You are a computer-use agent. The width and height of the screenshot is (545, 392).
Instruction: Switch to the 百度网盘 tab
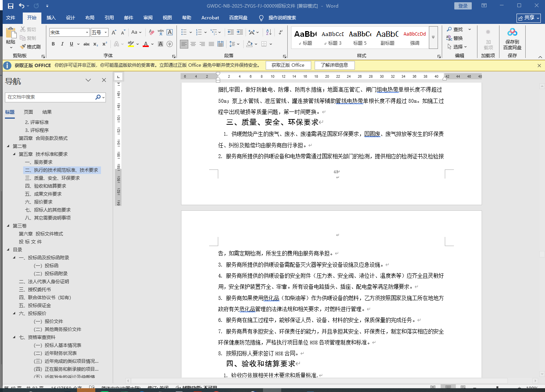[x=238, y=17]
